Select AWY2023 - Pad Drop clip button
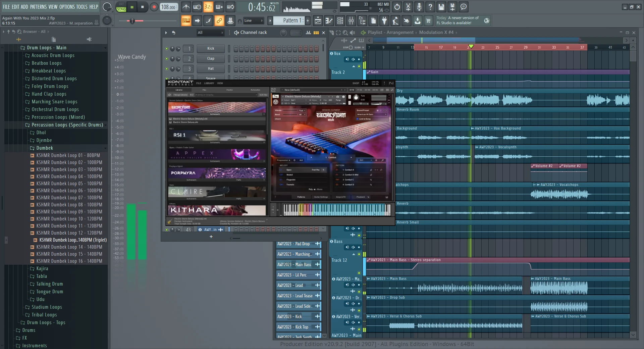Screen dimensions: 644x349 click(299, 244)
